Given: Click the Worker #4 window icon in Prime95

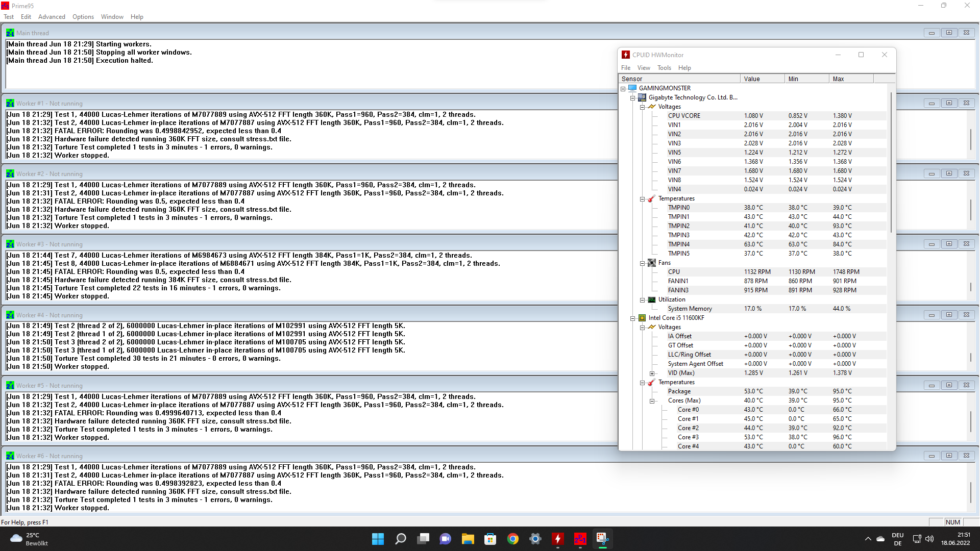Looking at the screenshot, I should tap(10, 315).
